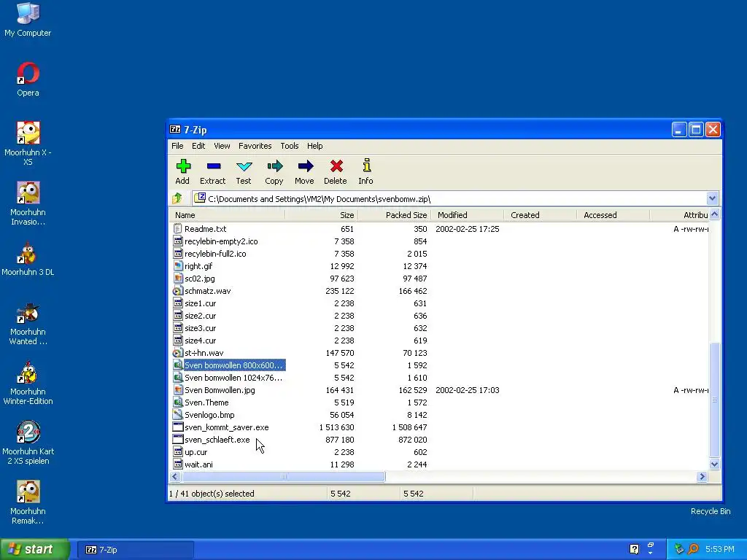Click the archive path address field

pos(449,198)
